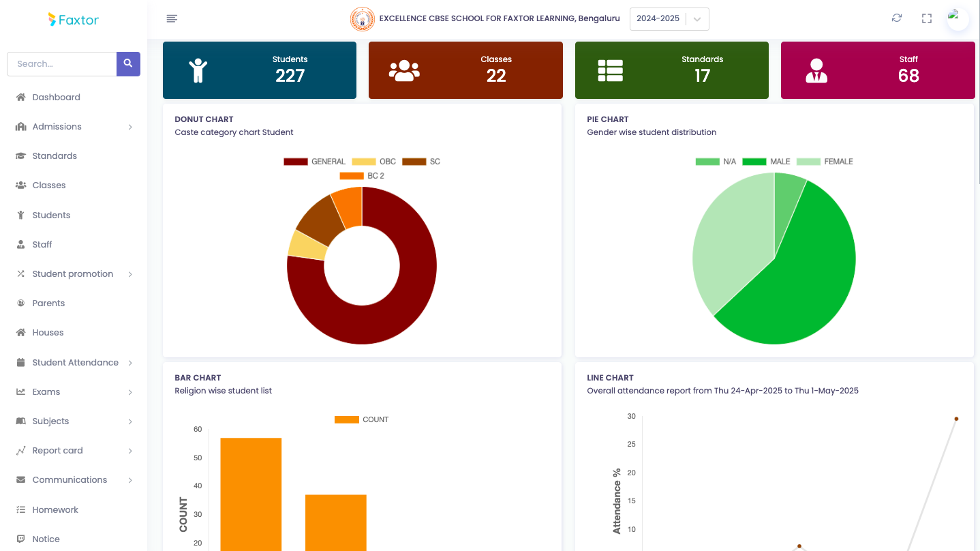Open the 2024-2025 academic year dropdown
Viewport: 980px width, 551px height.
coord(669,19)
